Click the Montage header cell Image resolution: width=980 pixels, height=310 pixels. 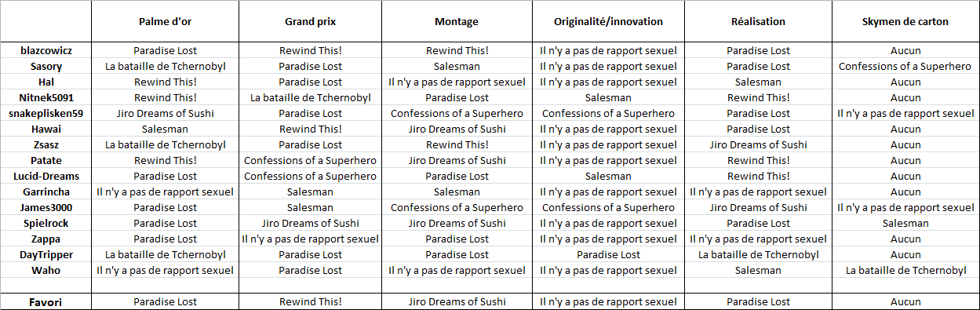point(457,21)
